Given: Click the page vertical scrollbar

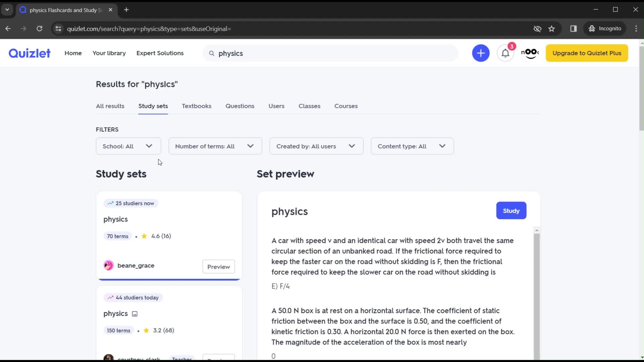Looking at the screenshot, I should (641, 89).
